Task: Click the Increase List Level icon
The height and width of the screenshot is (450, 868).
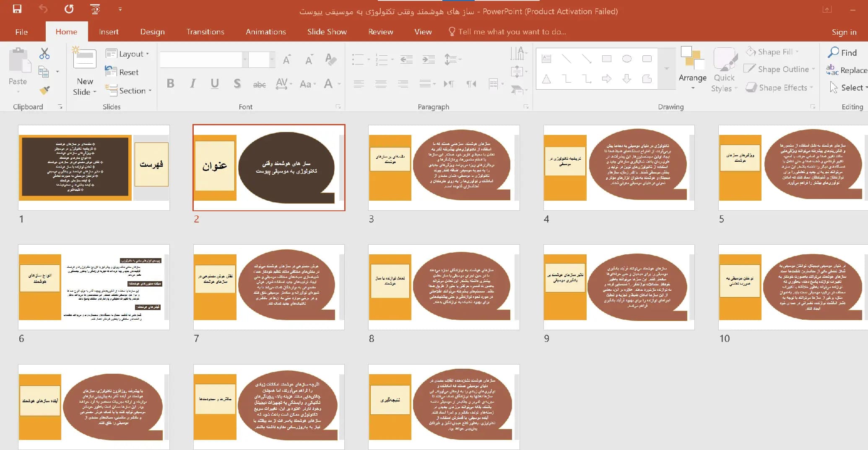Action: click(428, 59)
